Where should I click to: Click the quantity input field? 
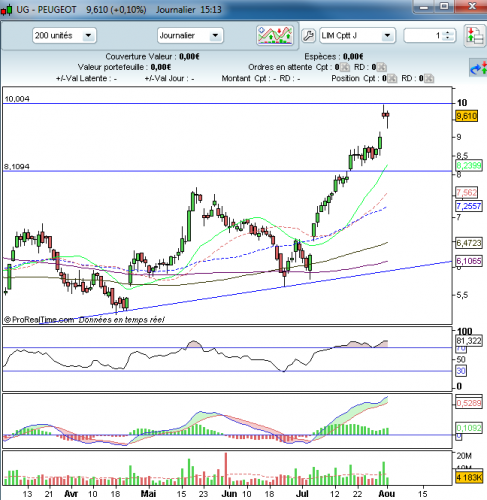[424, 35]
